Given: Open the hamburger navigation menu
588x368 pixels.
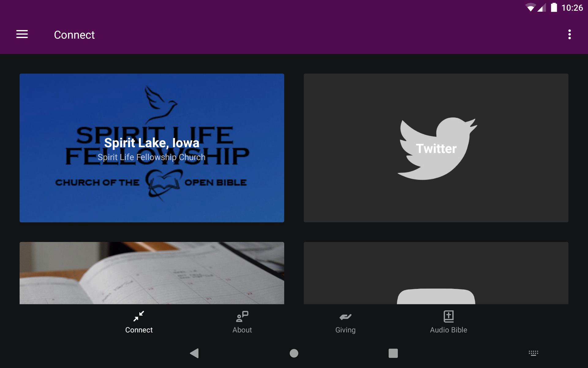Looking at the screenshot, I should (22, 34).
